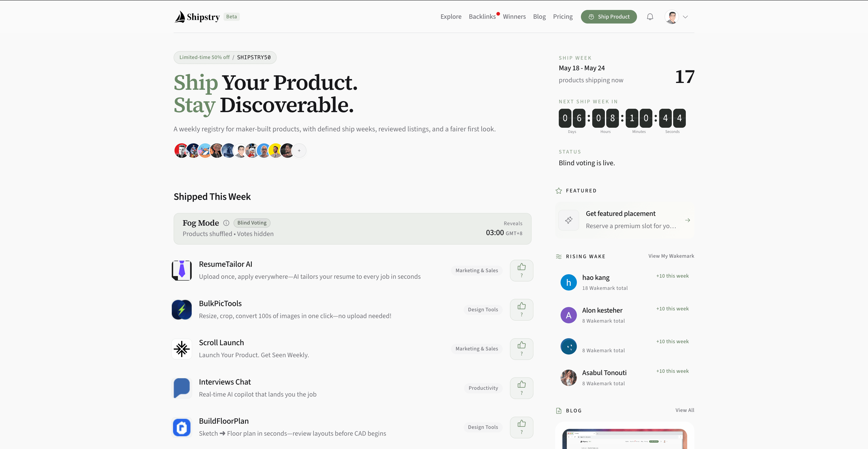Click the first maker avatar with red background
The width and height of the screenshot is (868, 449).
pyautogui.click(x=181, y=151)
